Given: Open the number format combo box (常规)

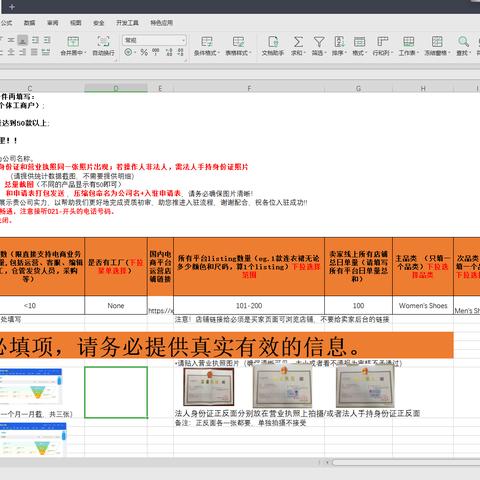Looking at the screenshot, I should (x=154, y=40).
